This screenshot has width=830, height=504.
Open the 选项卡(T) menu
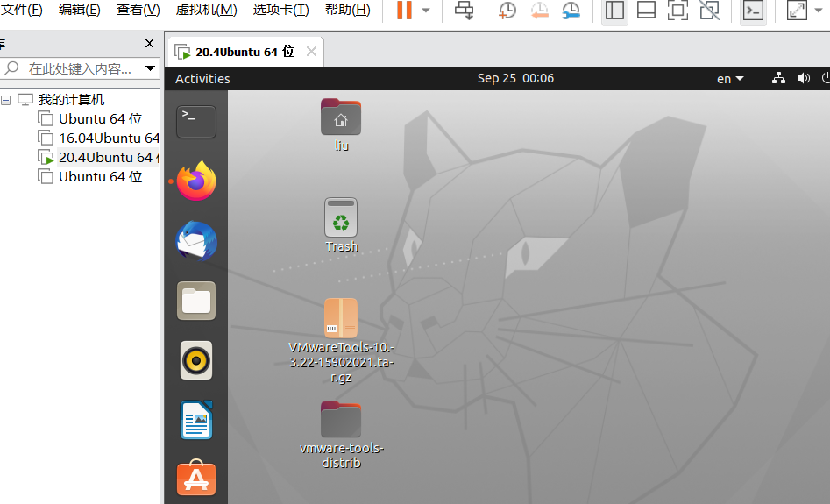tap(280, 10)
